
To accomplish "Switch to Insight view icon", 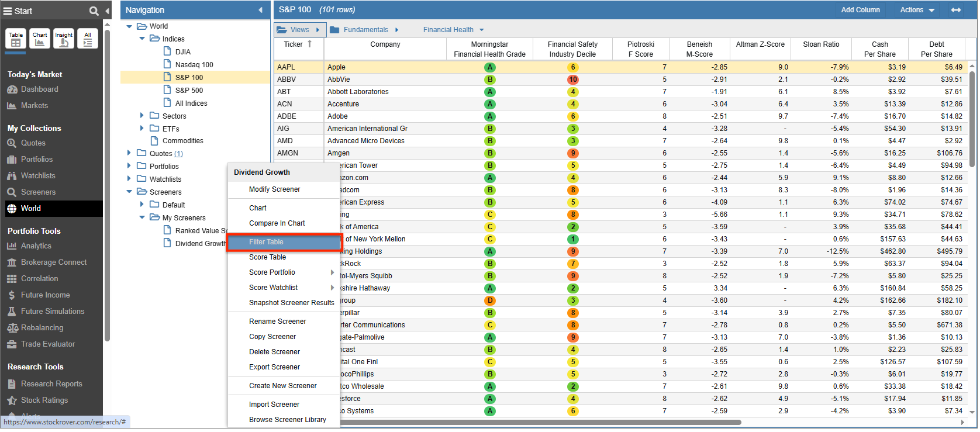I will [64, 39].
